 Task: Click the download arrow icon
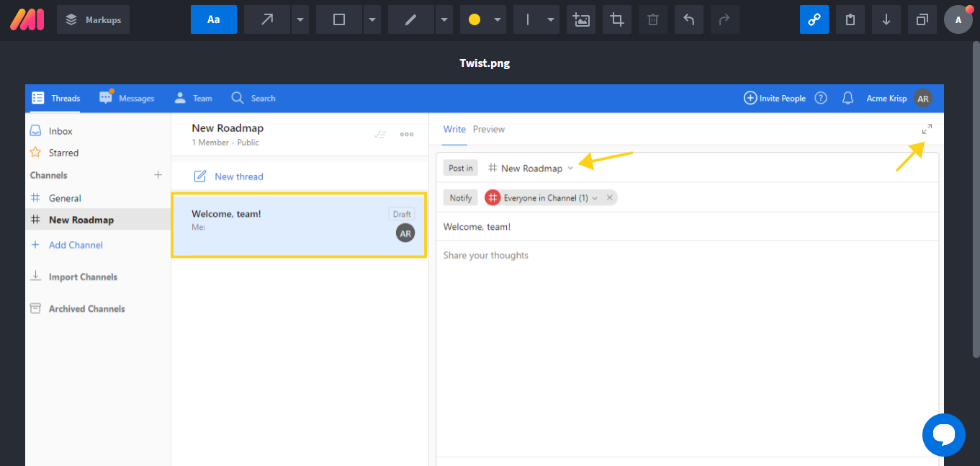coord(886,19)
